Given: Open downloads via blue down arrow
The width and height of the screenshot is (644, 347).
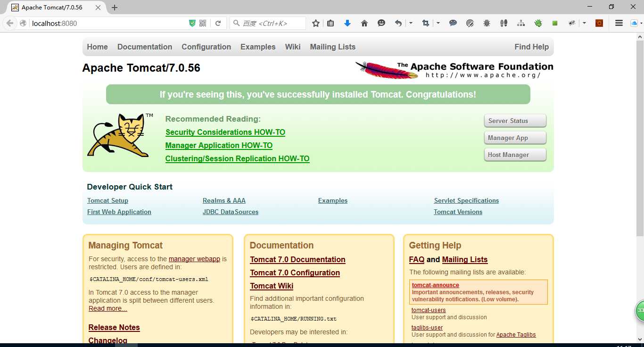Looking at the screenshot, I should tap(347, 23).
